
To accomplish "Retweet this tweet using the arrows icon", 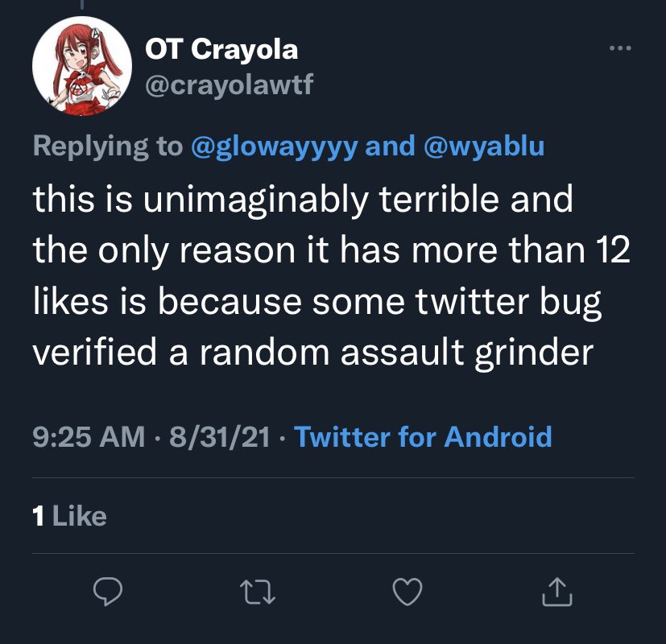I will 258,592.
